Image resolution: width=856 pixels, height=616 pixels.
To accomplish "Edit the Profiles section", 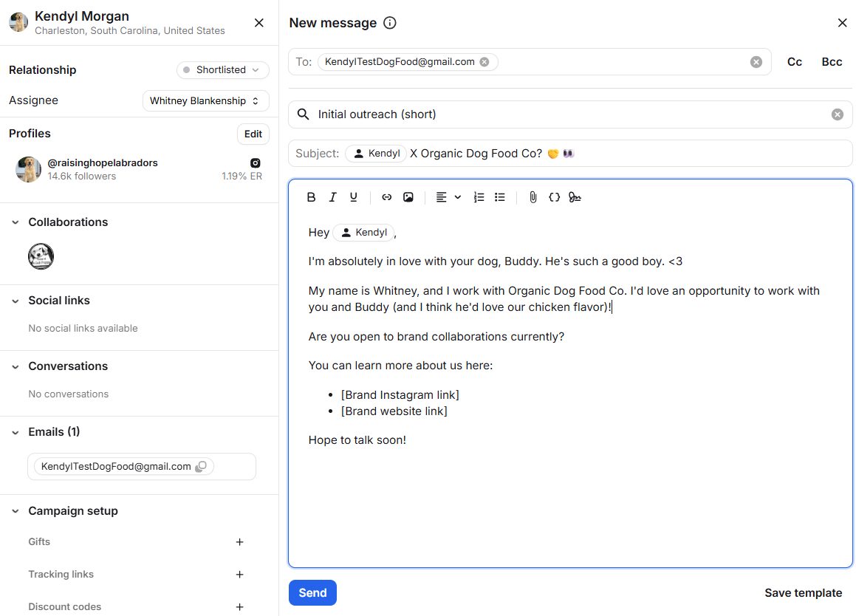I will point(253,134).
